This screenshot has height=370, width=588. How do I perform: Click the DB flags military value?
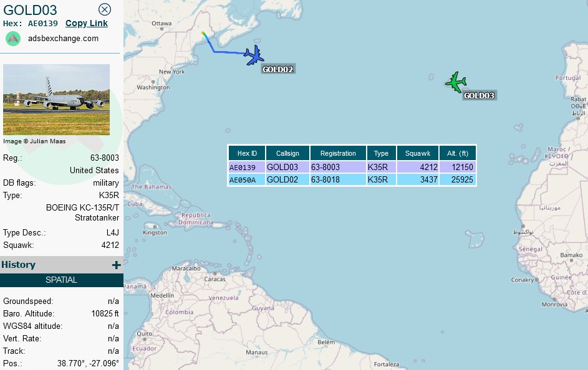(x=106, y=183)
